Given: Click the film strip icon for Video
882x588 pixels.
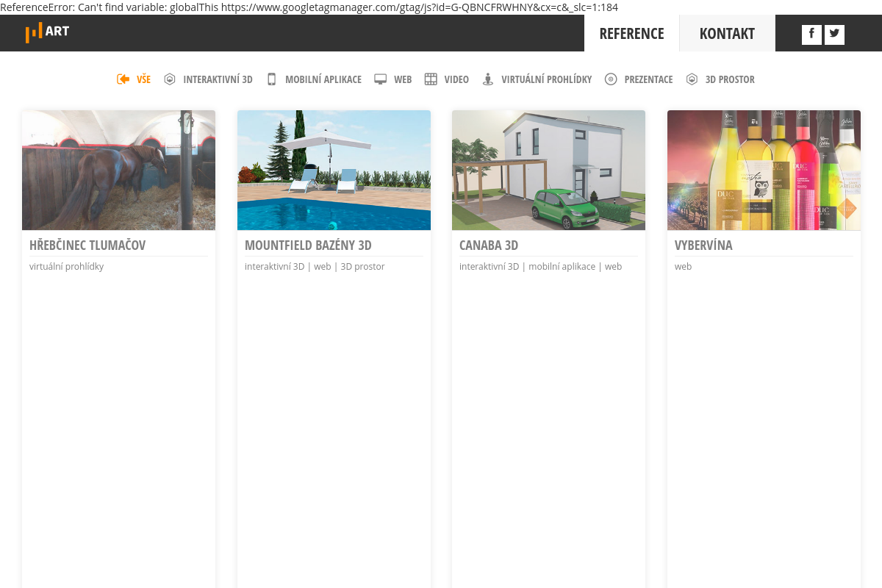Looking at the screenshot, I should (431, 79).
